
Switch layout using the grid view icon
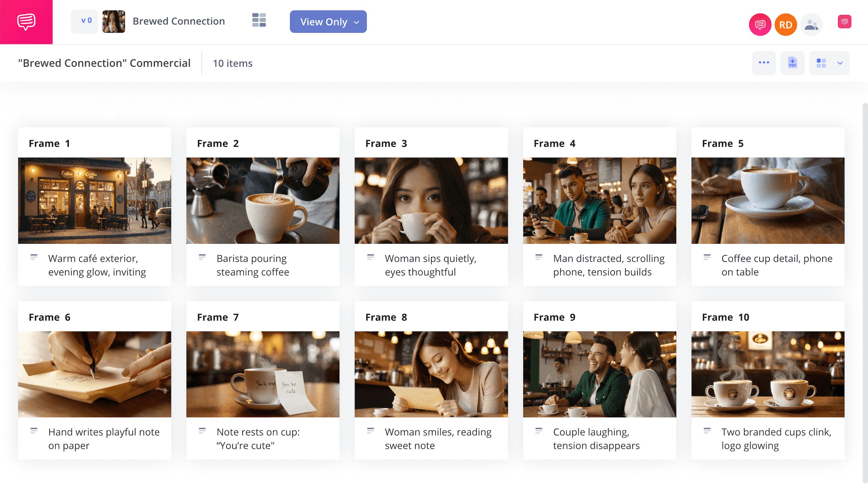821,63
